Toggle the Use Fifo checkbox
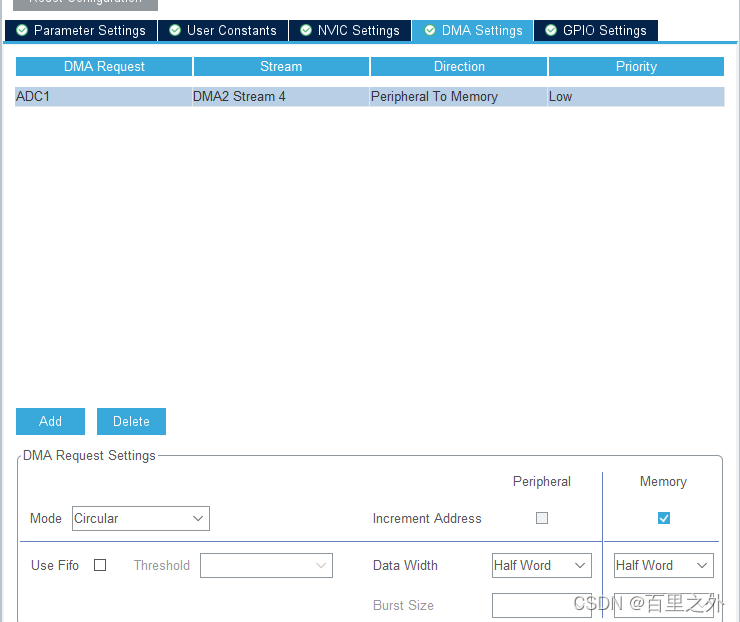The width and height of the screenshot is (740, 622). tap(100, 565)
